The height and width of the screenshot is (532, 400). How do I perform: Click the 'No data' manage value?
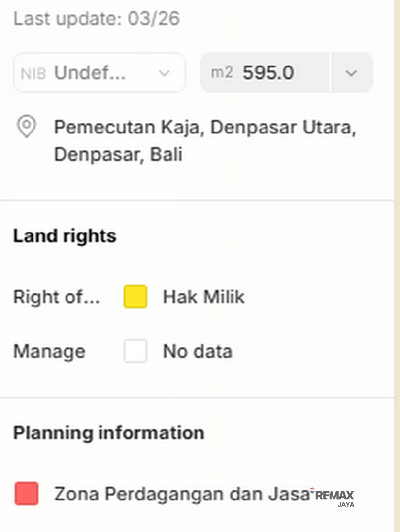click(x=198, y=351)
